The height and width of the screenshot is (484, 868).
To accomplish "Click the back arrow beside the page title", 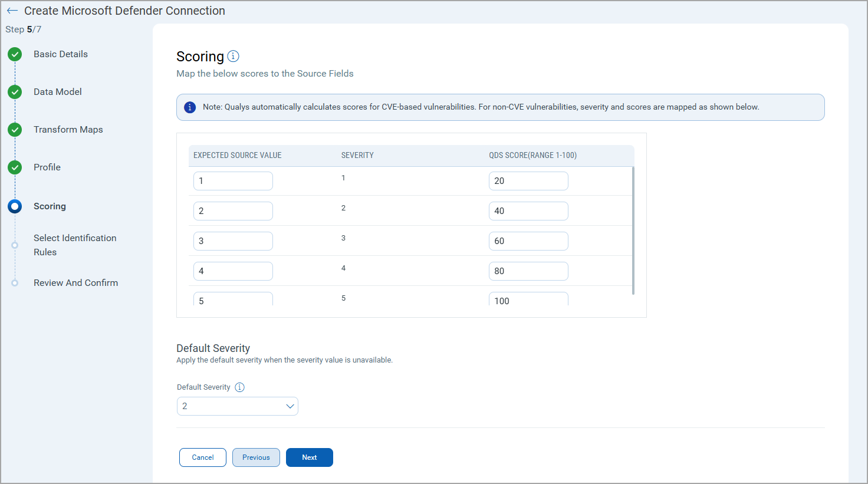I will [12, 11].
